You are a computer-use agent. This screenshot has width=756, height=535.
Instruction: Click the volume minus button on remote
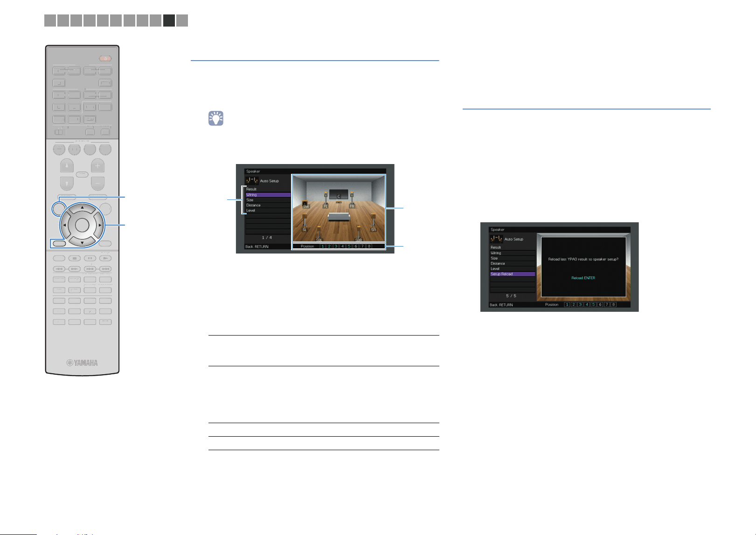[x=97, y=183]
